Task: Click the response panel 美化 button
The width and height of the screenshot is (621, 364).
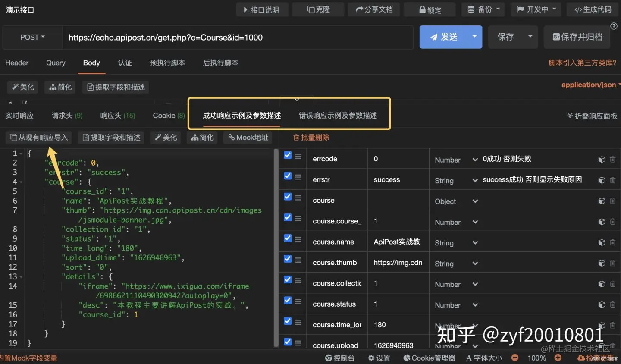Action: (x=166, y=138)
